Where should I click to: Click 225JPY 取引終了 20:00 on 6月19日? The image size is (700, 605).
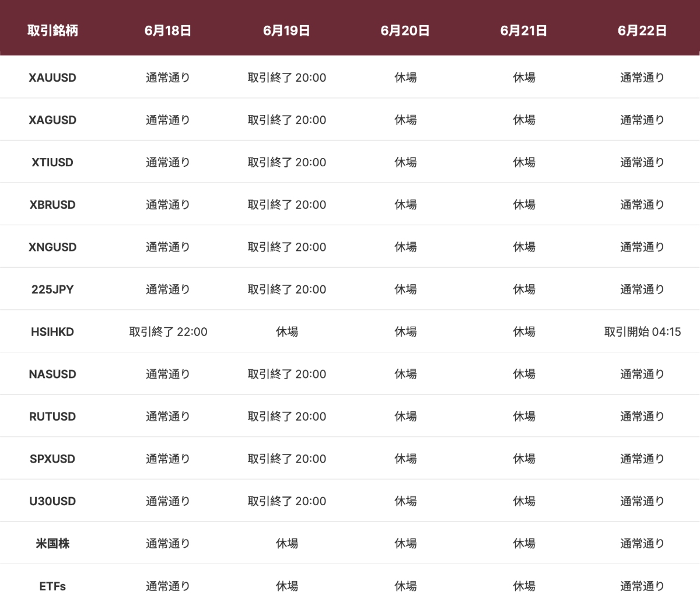(x=286, y=289)
